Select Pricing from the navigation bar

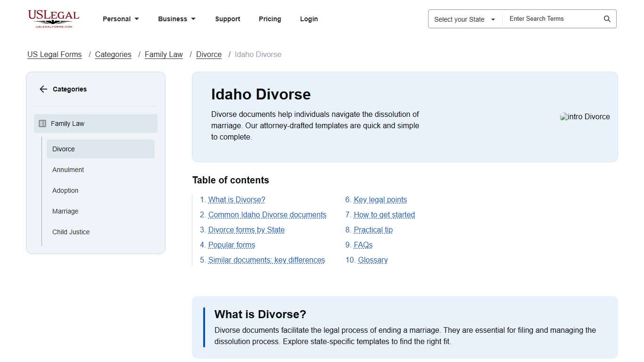click(270, 19)
